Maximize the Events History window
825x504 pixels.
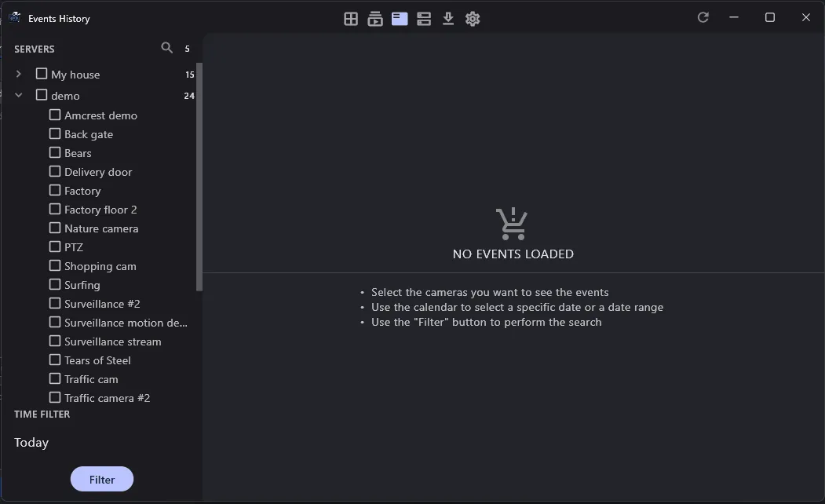point(770,17)
